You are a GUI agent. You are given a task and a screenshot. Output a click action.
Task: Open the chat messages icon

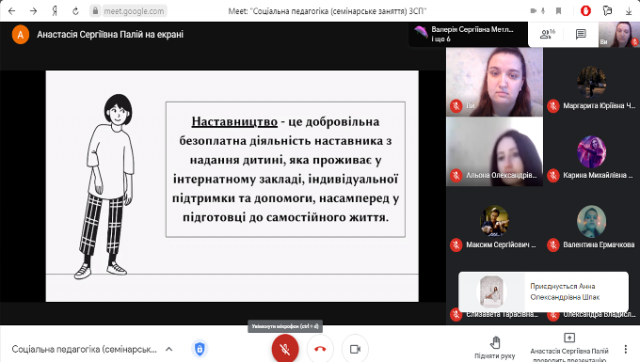581,34
